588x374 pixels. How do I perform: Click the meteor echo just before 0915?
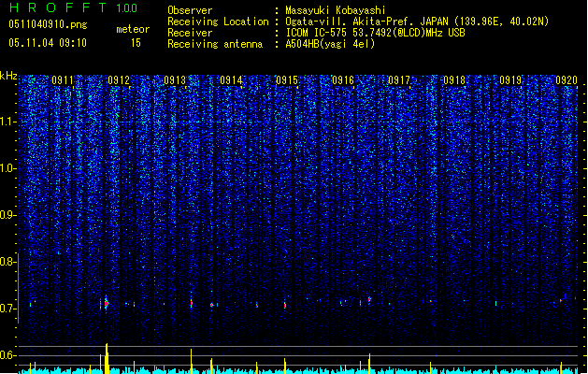284,305
